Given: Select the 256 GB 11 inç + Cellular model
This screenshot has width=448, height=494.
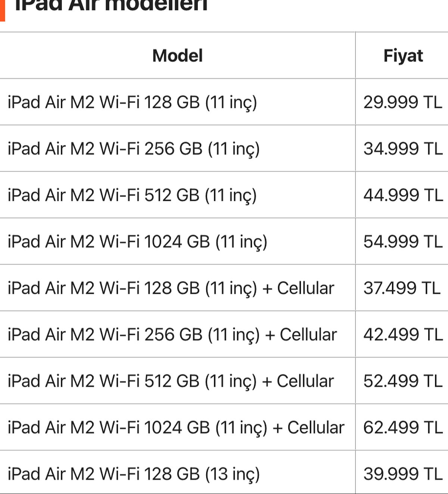Looking at the screenshot, I should click(172, 334).
